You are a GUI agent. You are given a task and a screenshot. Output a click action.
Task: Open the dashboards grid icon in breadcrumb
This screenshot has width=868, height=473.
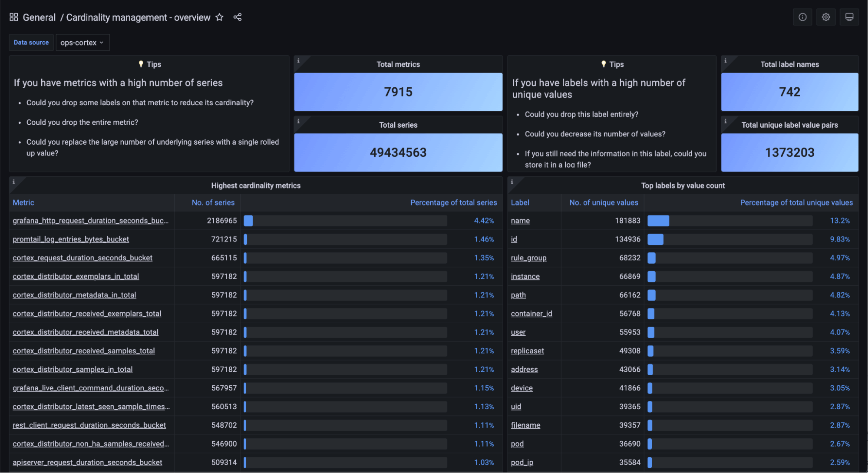[x=13, y=17]
